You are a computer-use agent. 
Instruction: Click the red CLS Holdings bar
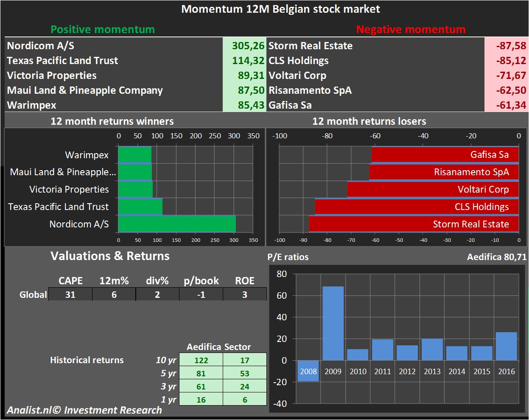point(417,207)
